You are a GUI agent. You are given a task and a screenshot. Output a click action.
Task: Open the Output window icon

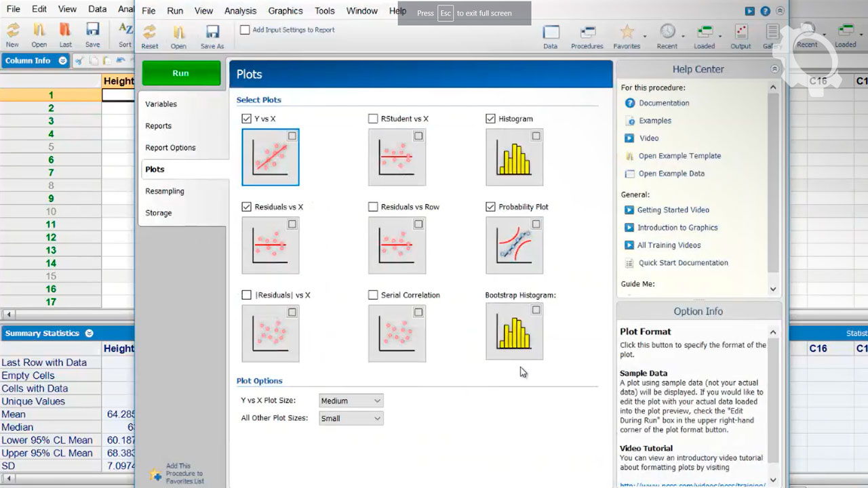coord(741,33)
